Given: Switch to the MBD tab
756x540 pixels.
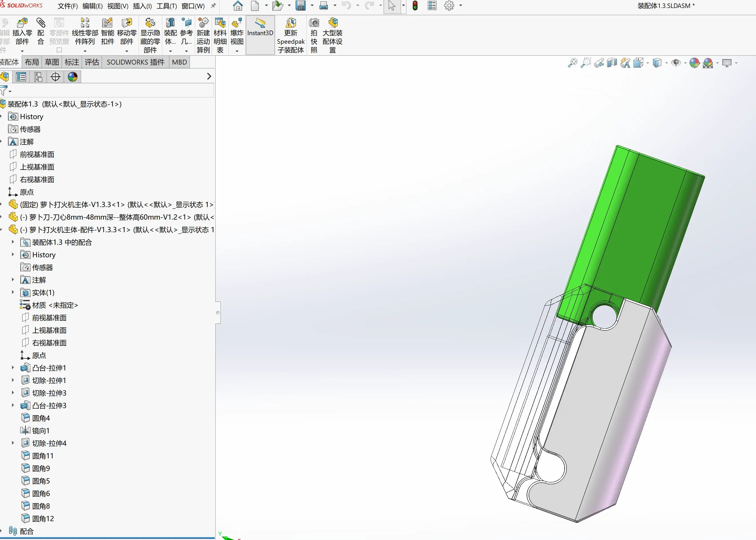Looking at the screenshot, I should point(179,62).
